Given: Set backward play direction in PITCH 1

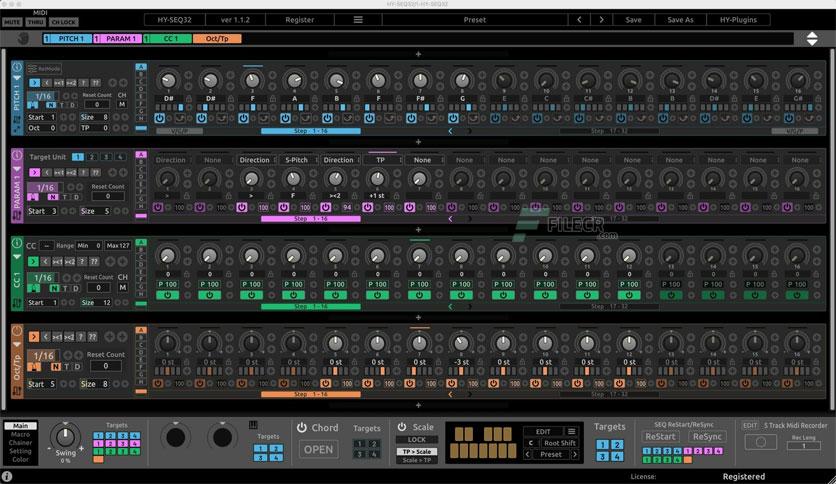Looking at the screenshot, I should 46,83.
